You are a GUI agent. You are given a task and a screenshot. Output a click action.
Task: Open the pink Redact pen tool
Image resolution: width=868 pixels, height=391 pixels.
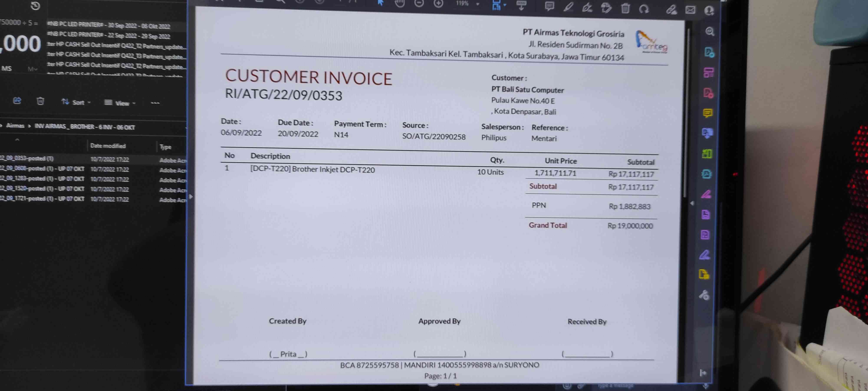[706, 194]
